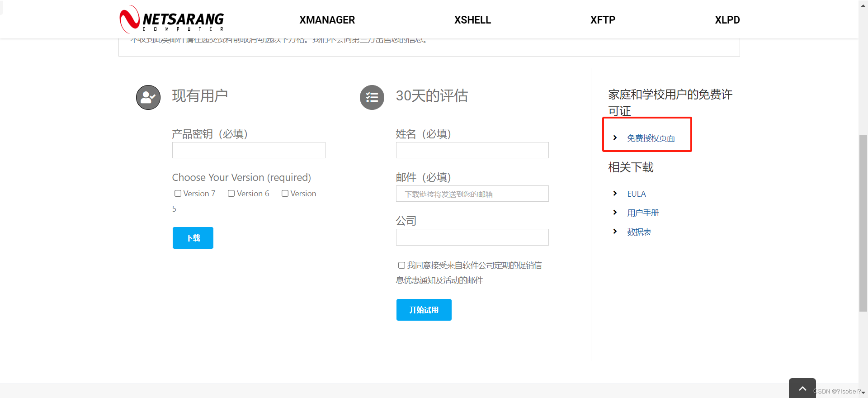Image resolution: width=868 pixels, height=398 pixels.
Task: Open the 数据表 link
Action: click(639, 232)
